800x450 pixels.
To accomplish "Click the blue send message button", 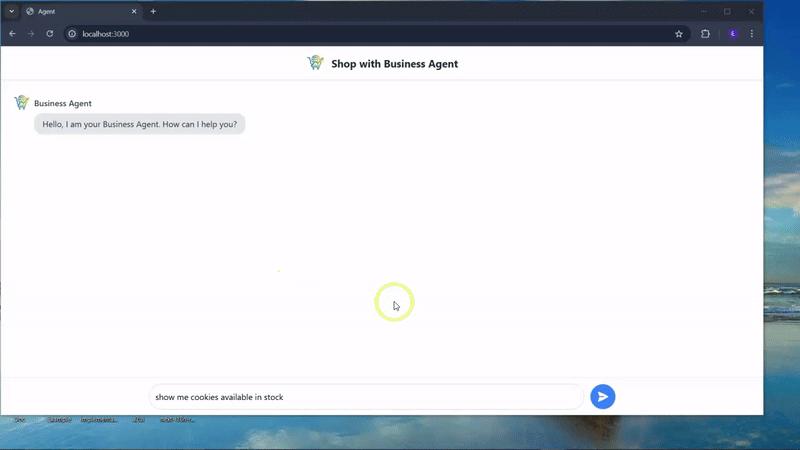I will (602, 397).
